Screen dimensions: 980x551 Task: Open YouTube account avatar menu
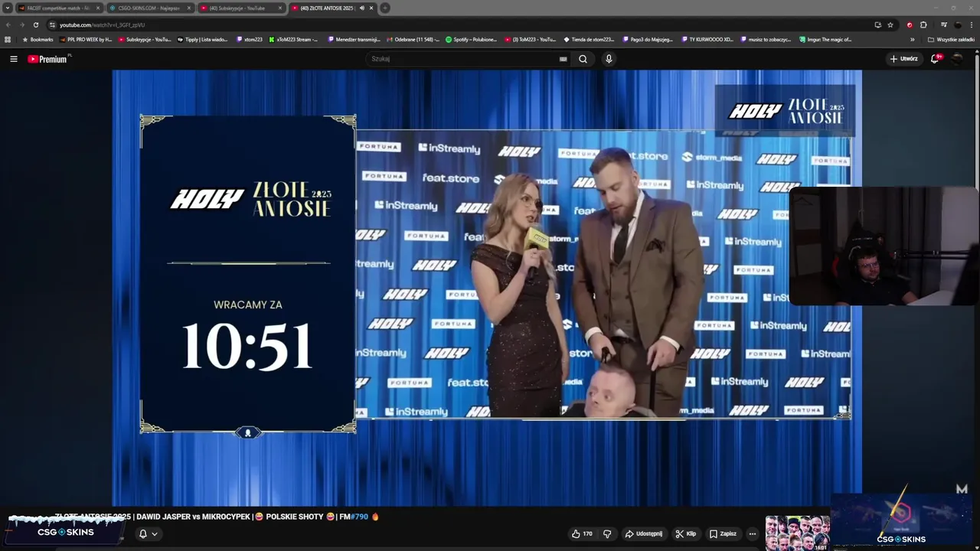click(x=958, y=59)
